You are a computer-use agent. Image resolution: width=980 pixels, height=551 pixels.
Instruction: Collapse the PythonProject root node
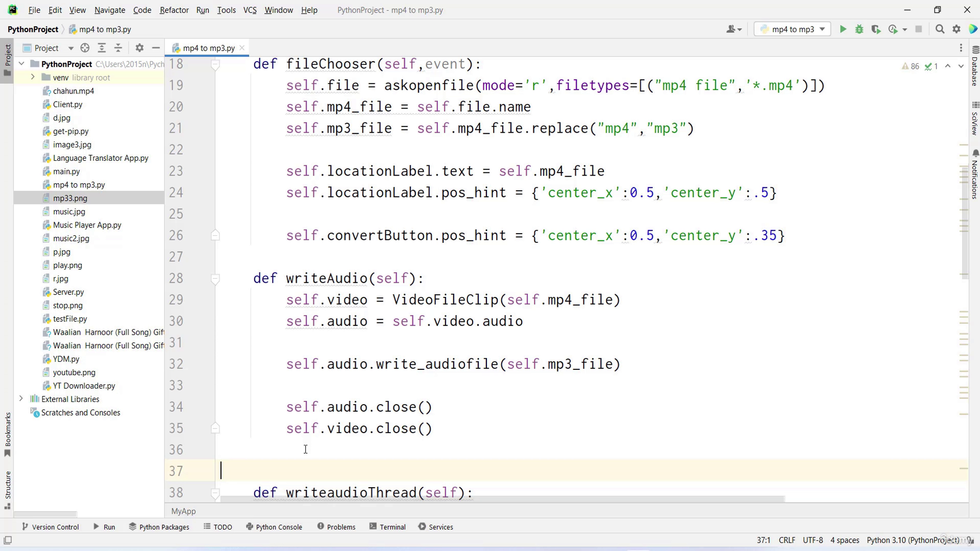pyautogui.click(x=21, y=64)
